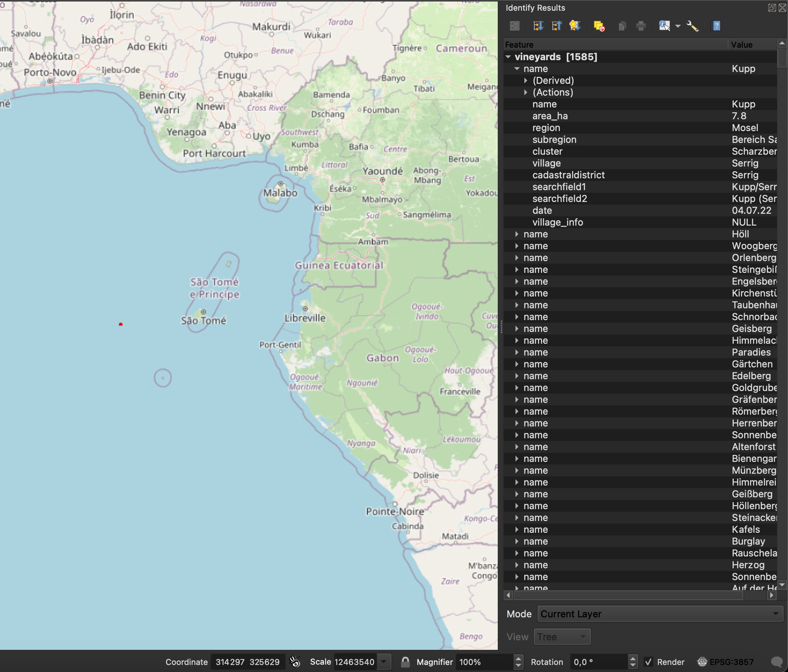The image size is (788, 672).
Task: Float the Identify Results panel
Action: (x=771, y=7)
